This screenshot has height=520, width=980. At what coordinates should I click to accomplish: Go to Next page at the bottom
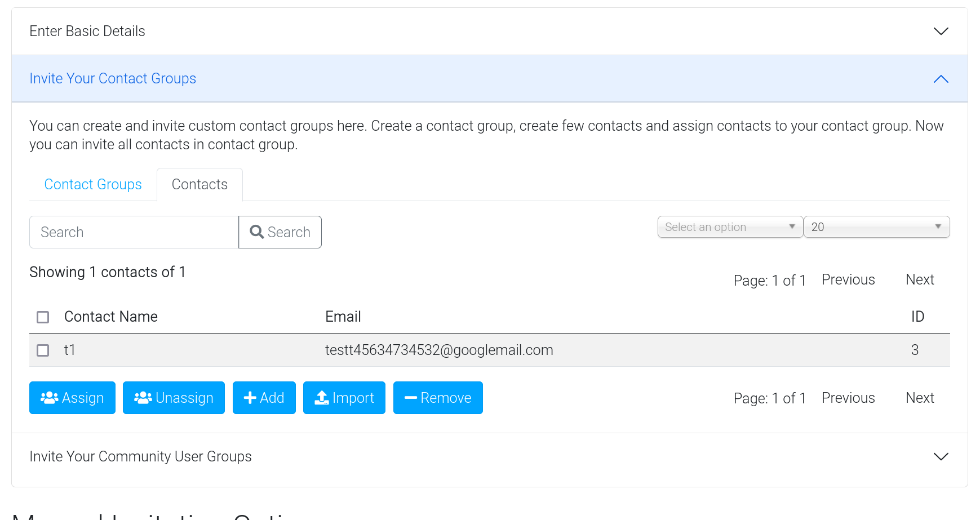coord(920,398)
